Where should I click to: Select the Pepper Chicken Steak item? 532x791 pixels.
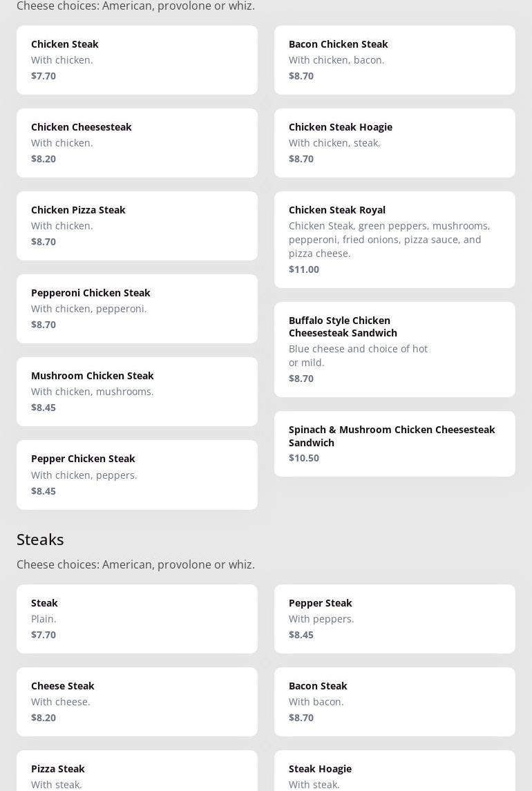tap(137, 475)
